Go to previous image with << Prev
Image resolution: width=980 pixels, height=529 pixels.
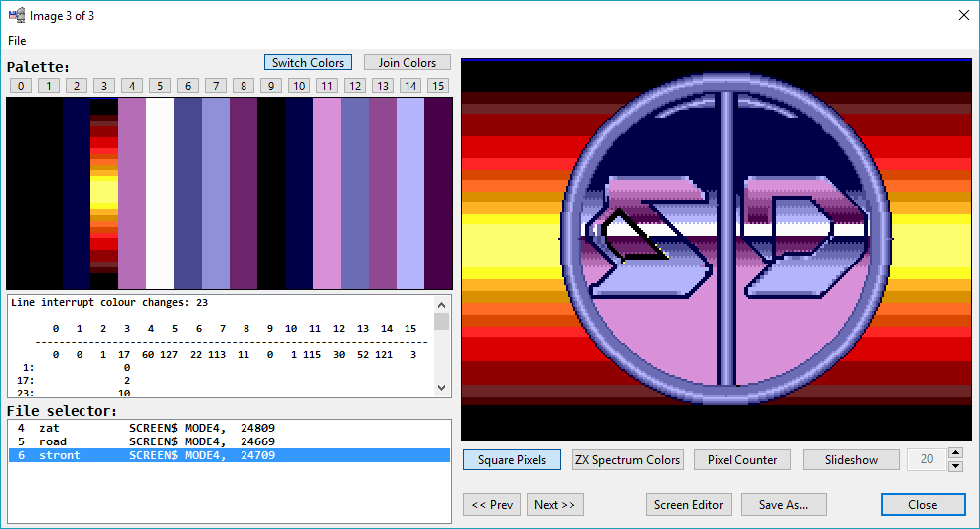coord(492,504)
